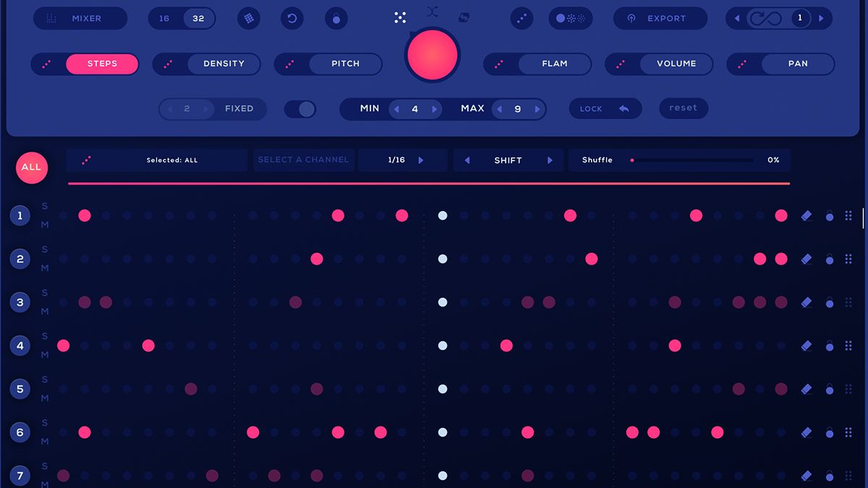This screenshot has height=488, width=868.
Task: Click the Shuffle 0% value
Action: tap(773, 160)
